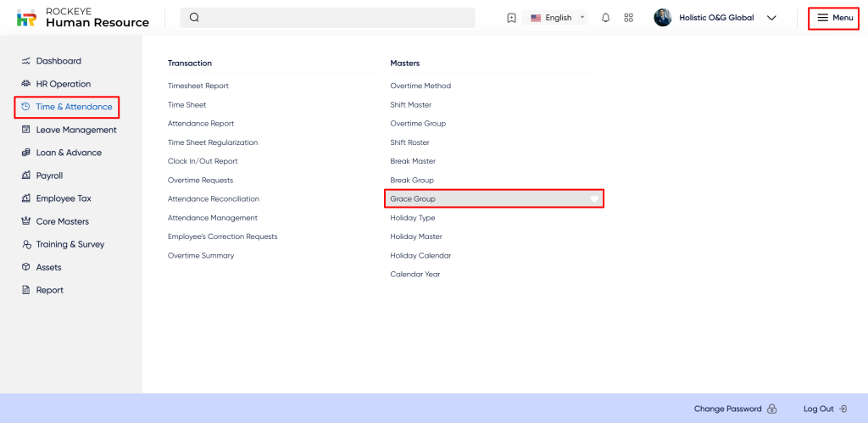The image size is (868, 423).
Task: Click the bookmark icon in the top bar
Action: click(511, 18)
